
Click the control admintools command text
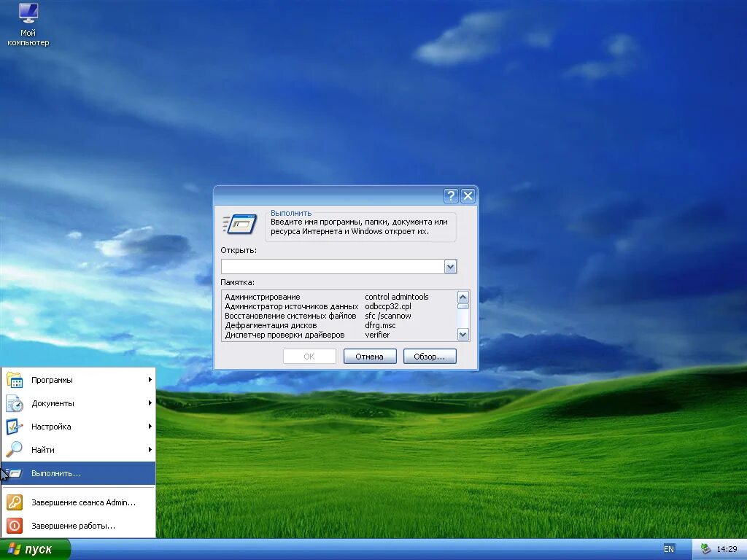coord(396,297)
